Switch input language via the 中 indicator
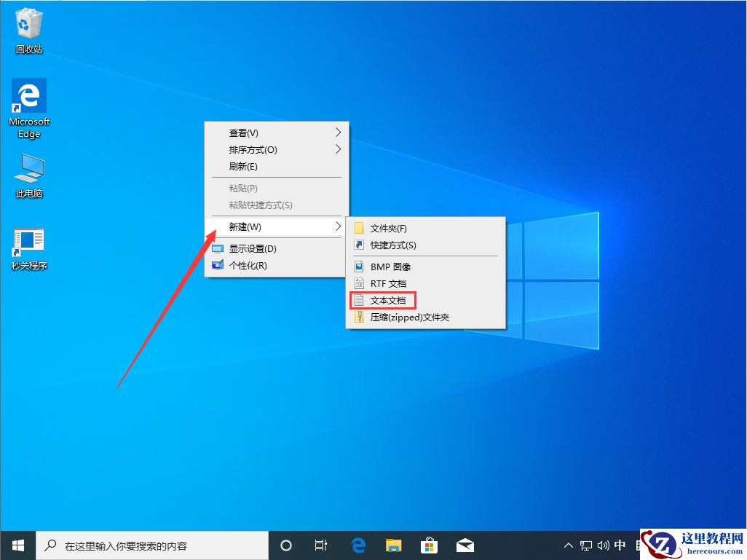The image size is (747, 560). pos(620,545)
